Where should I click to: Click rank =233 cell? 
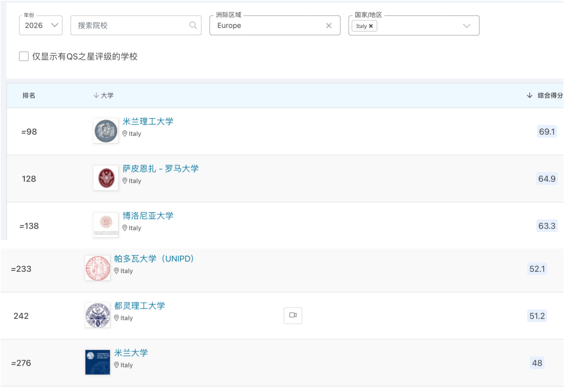tap(21, 269)
